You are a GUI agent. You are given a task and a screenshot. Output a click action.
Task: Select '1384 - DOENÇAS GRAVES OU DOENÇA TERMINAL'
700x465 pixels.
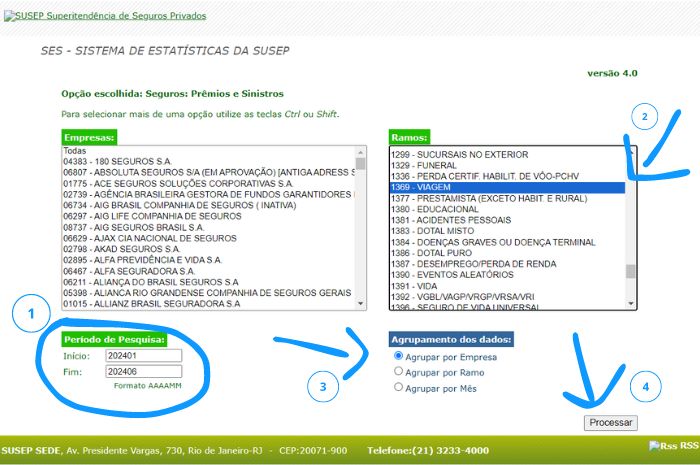[x=508, y=242]
